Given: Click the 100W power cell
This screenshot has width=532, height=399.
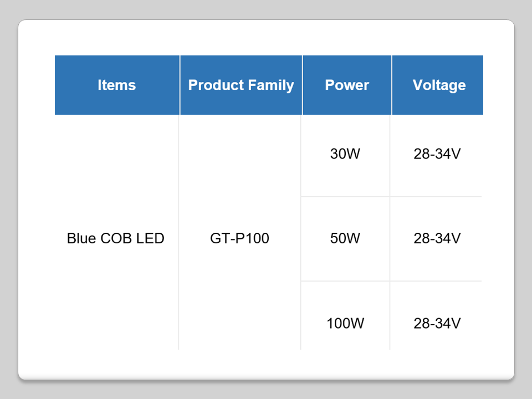Looking at the screenshot, I should pyautogui.click(x=345, y=323).
